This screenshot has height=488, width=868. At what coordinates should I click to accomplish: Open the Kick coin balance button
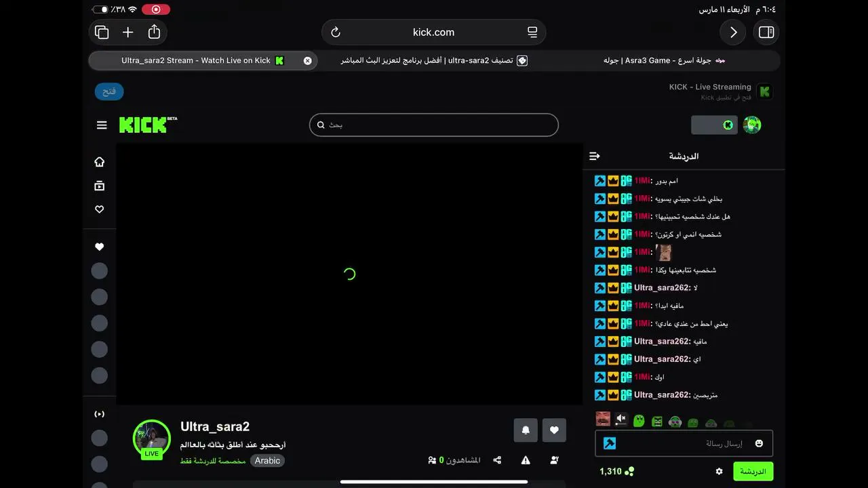click(714, 125)
